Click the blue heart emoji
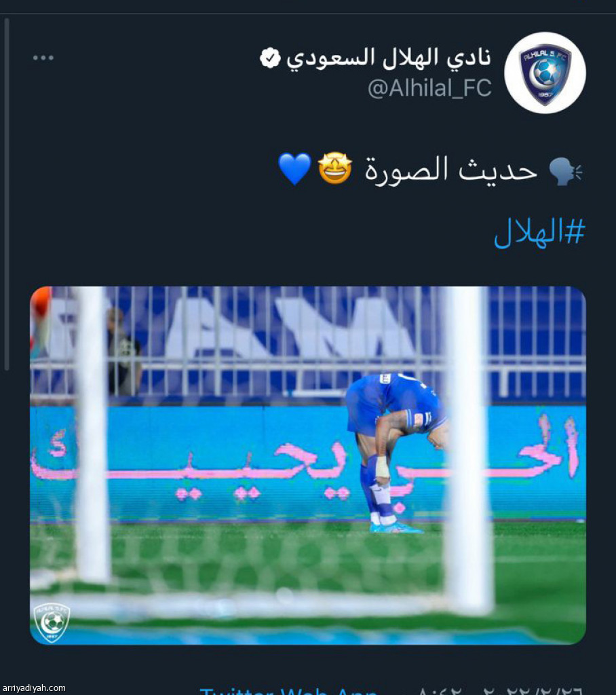The image size is (616, 695). coord(294,169)
